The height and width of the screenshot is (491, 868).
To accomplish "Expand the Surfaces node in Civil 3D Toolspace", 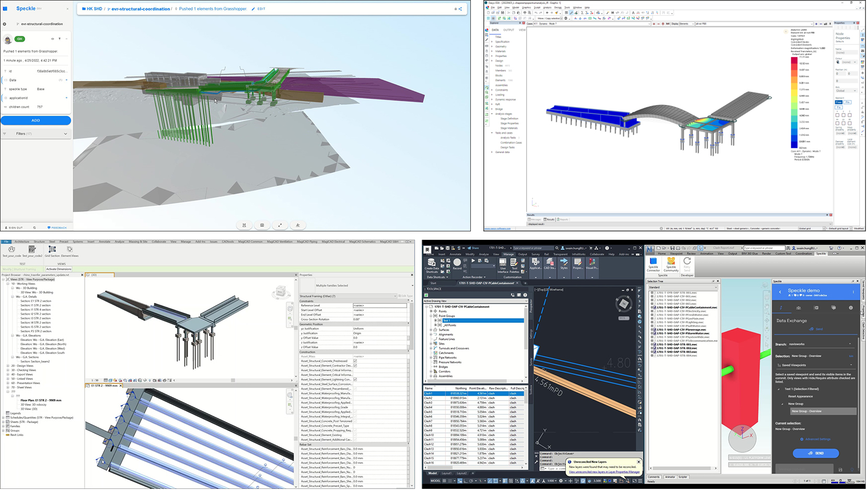I will pos(432,331).
